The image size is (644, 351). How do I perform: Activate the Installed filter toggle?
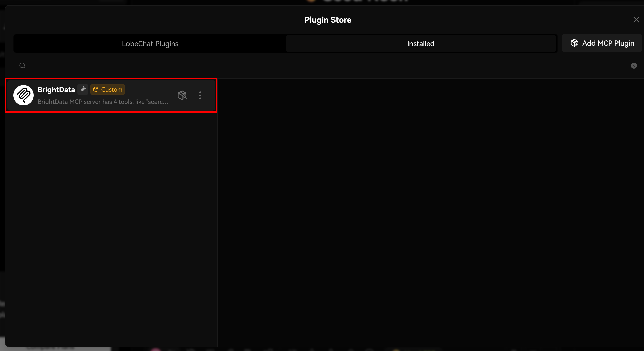pyautogui.click(x=421, y=43)
